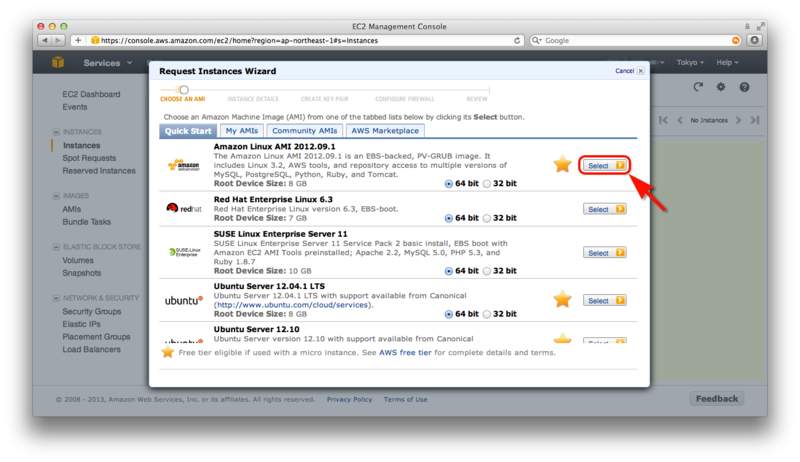The width and height of the screenshot is (800, 462).
Task: Click the SUSE Linux Enterprise logo
Action: point(185,252)
